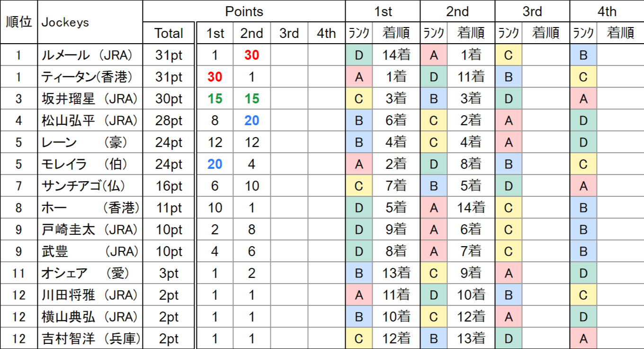The image size is (644, 349).
Task: Click 13着 result in オシェア's row
Action: point(396,273)
